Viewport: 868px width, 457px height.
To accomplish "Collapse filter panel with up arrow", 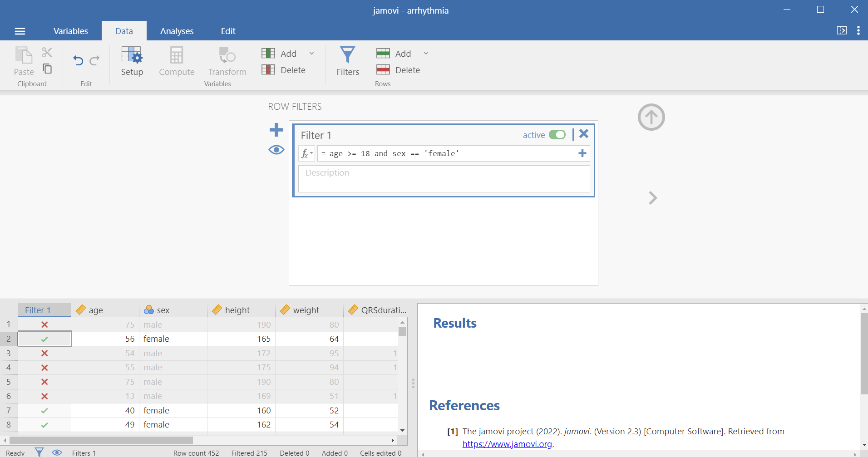I will (x=651, y=118).
